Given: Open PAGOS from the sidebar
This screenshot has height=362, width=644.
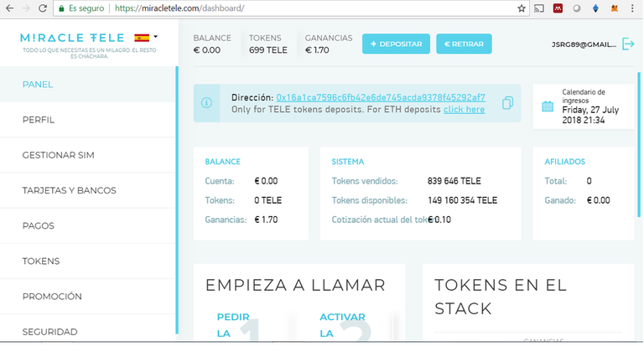Looking at the screenshot, I should tap(87, 225).
